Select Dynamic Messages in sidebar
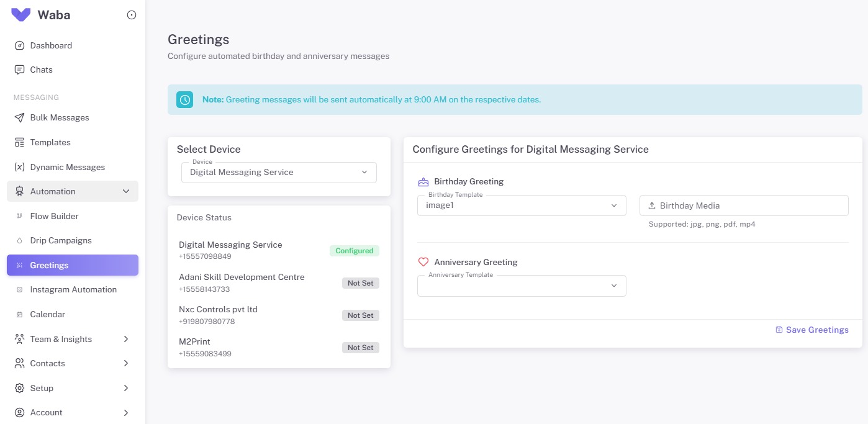The width and height of the screenshot is (868, 424). coord(67,167)
